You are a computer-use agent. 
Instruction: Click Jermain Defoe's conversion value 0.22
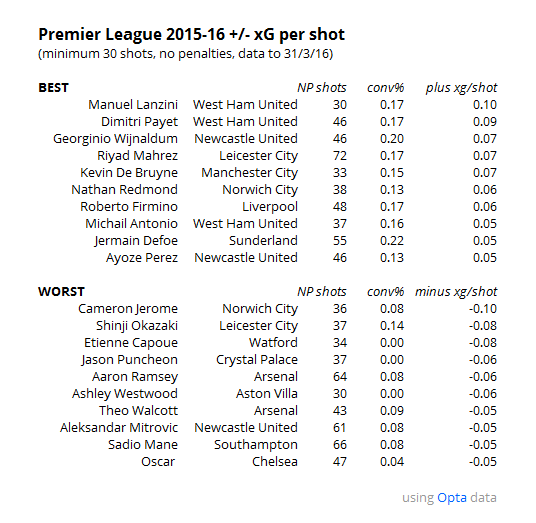pos(392,241)
